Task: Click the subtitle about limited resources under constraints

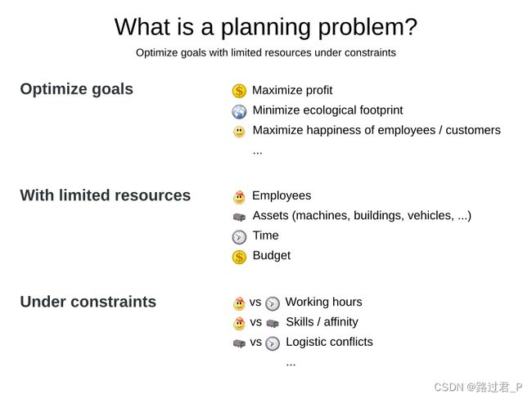Action: point(266,53)
